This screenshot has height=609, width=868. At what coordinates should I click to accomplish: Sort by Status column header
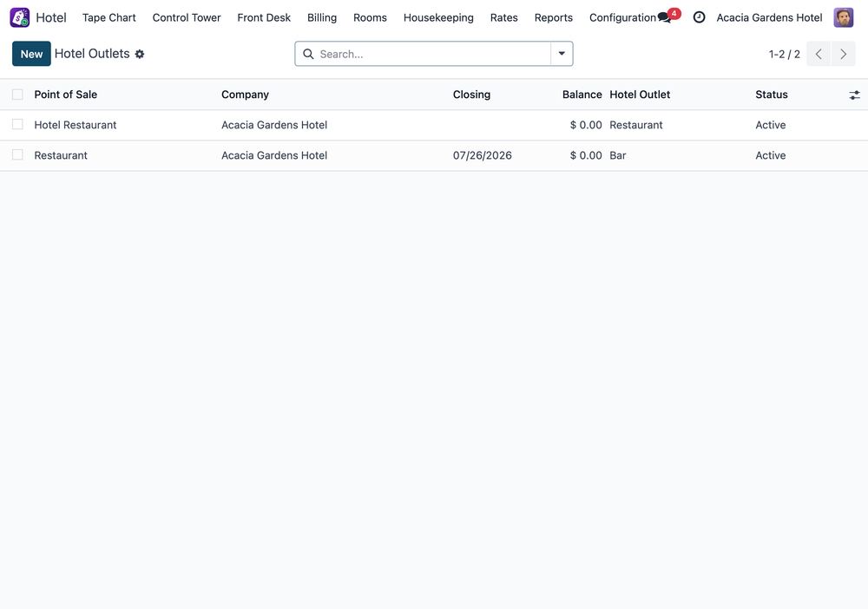[x=771, y=95]
